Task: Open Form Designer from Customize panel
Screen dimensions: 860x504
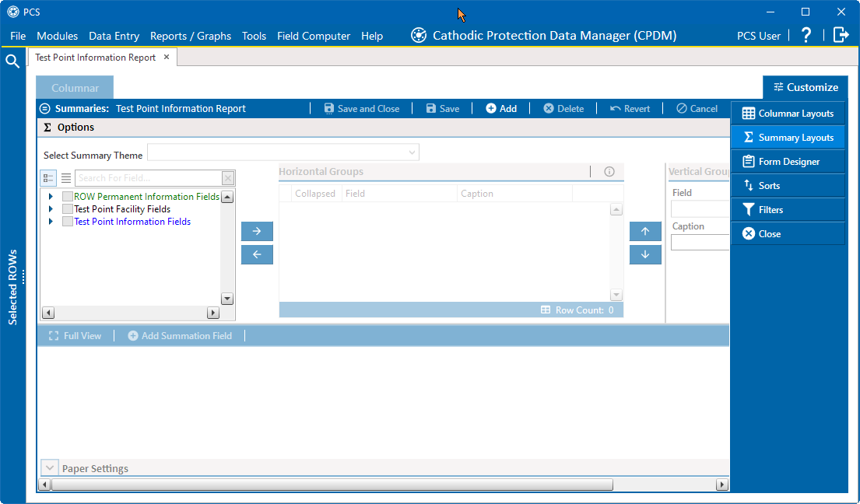Action: coord(788,162)
